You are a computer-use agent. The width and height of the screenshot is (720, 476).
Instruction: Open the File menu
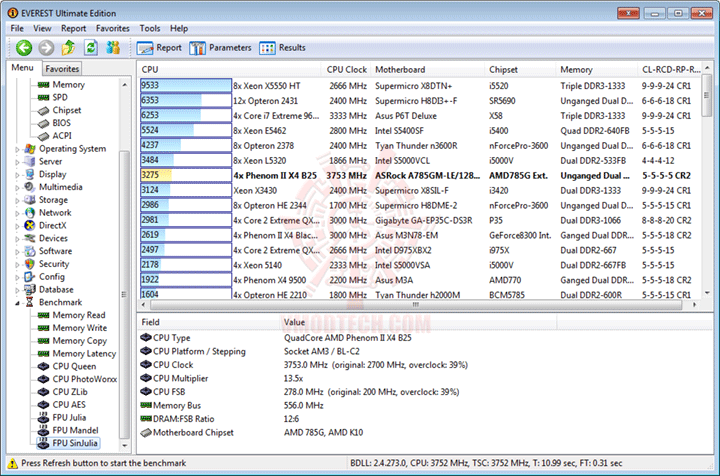click(17, 28)
